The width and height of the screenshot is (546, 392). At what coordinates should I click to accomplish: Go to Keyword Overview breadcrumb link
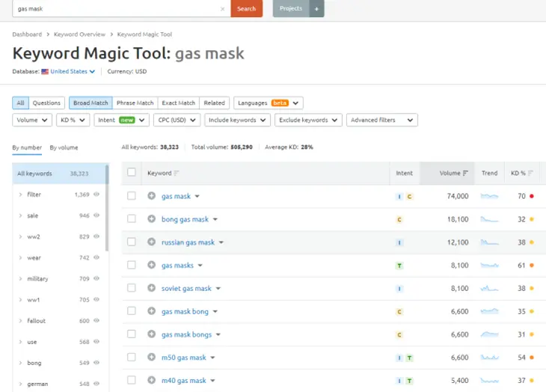[x=79, y=34]
